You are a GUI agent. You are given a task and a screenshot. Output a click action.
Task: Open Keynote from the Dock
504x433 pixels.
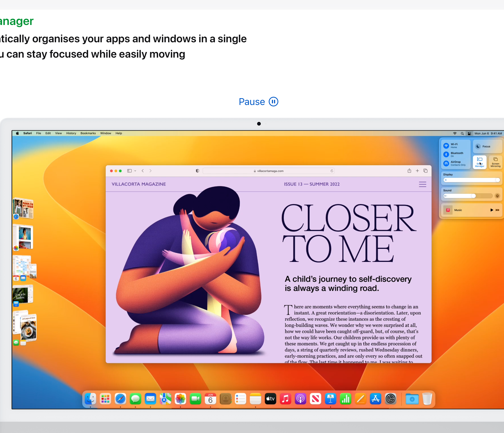point(331,399)
